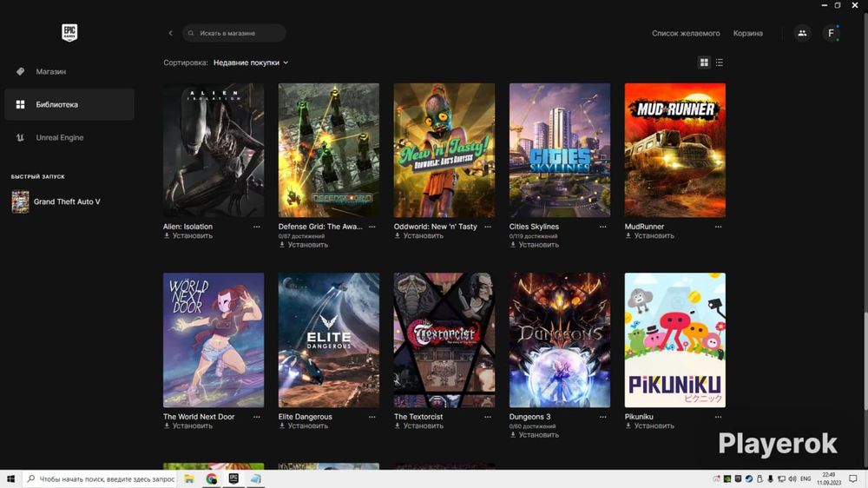Image resolution: width=868 pixels, height=488 pixels.
Task: Open Pikuniku cover art
Action: [674, 340]
